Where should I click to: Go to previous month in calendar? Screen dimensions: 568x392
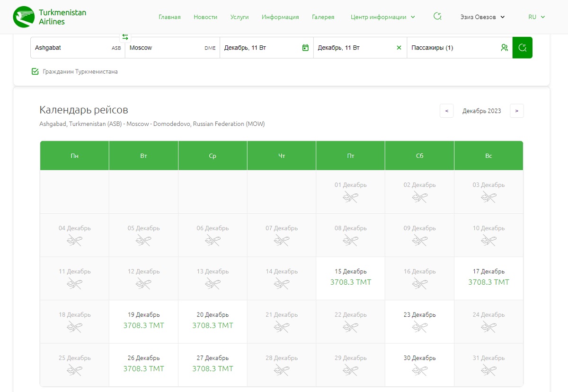point(446,111)
